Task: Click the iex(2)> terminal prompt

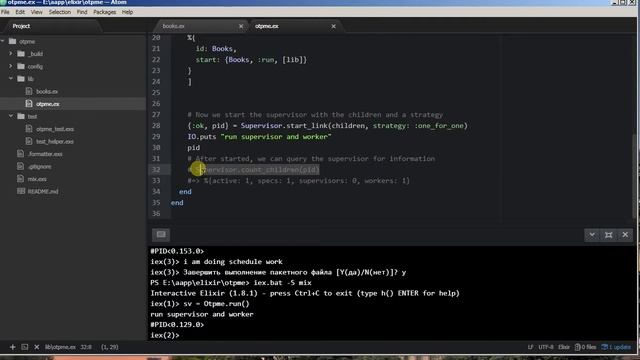Action: point(164,335)
